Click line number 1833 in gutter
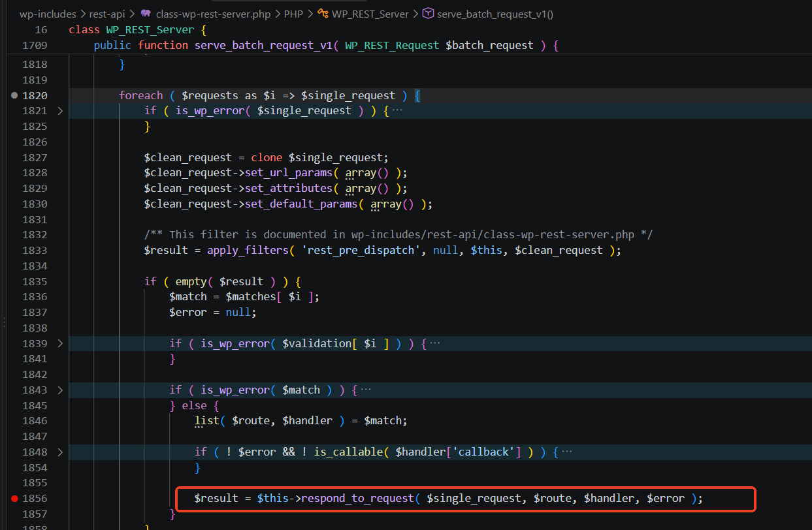The image size is (812, 530). [x=35, y=251]
